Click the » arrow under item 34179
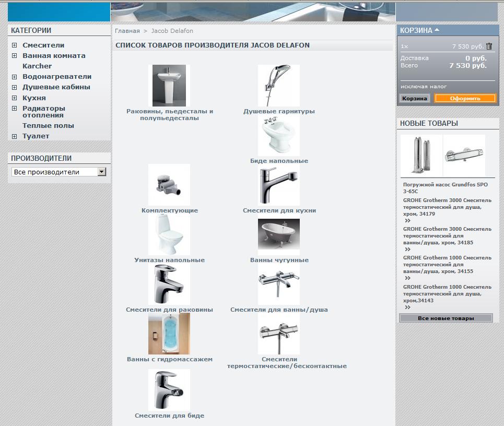504x426 pixels. coord(407,221)
